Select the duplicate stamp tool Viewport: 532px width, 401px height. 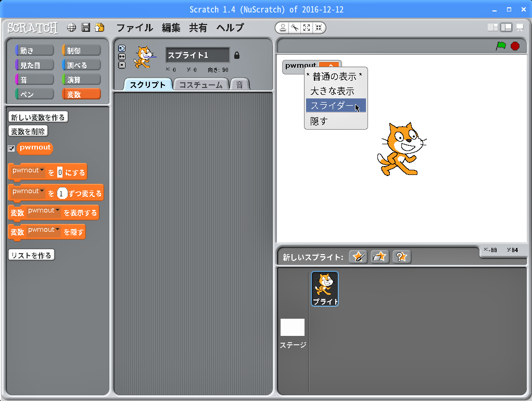(x=283, y=28)
